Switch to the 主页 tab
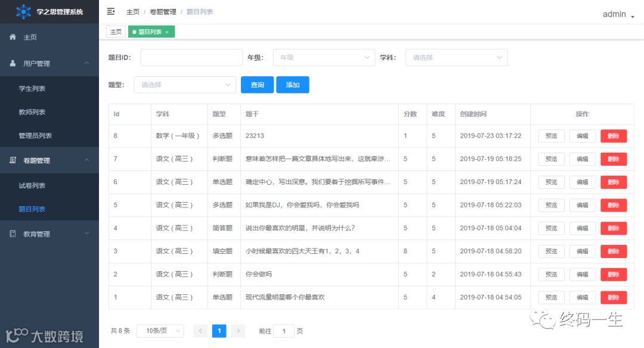 pos(116,32)
